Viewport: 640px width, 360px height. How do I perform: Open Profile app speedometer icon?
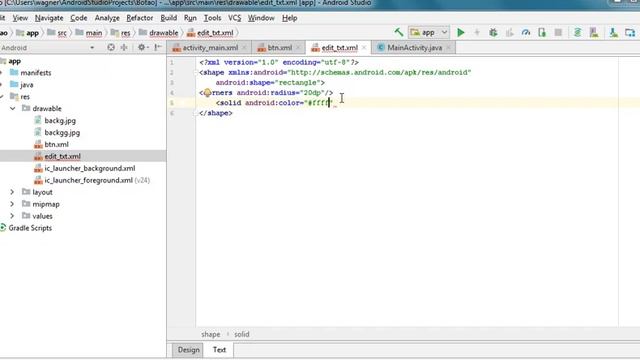(x=526, y=32)
